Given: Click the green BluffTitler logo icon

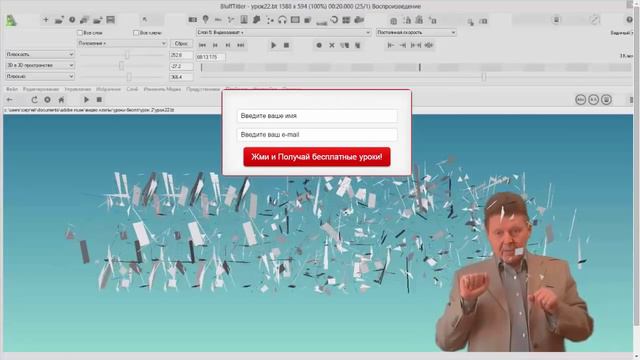Looking at the screenshot, I should coord(11,20).
